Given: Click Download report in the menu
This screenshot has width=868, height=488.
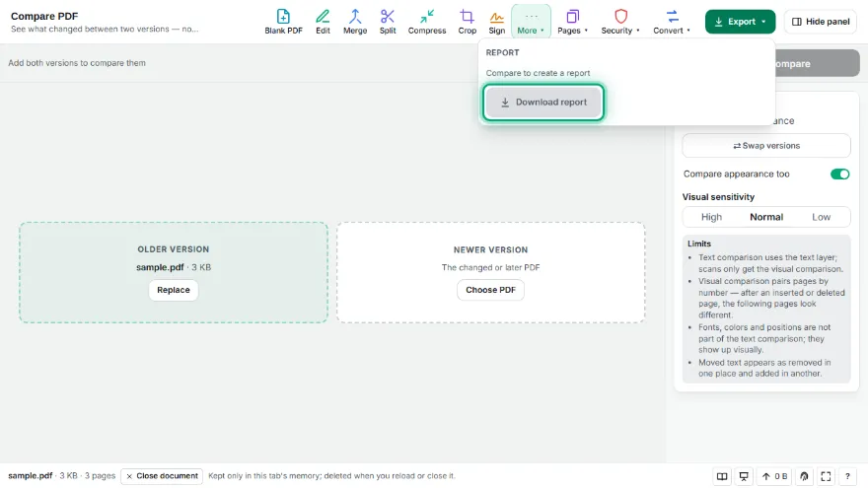Looking at the screenshot, I should 543,103.
